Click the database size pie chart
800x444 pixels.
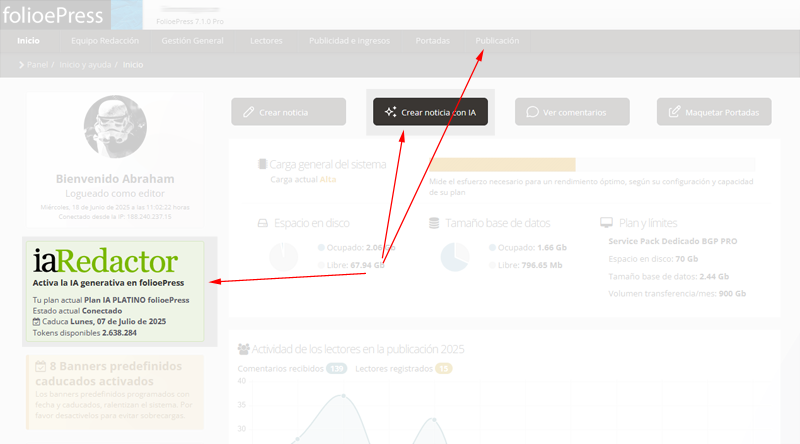[455, 257]
